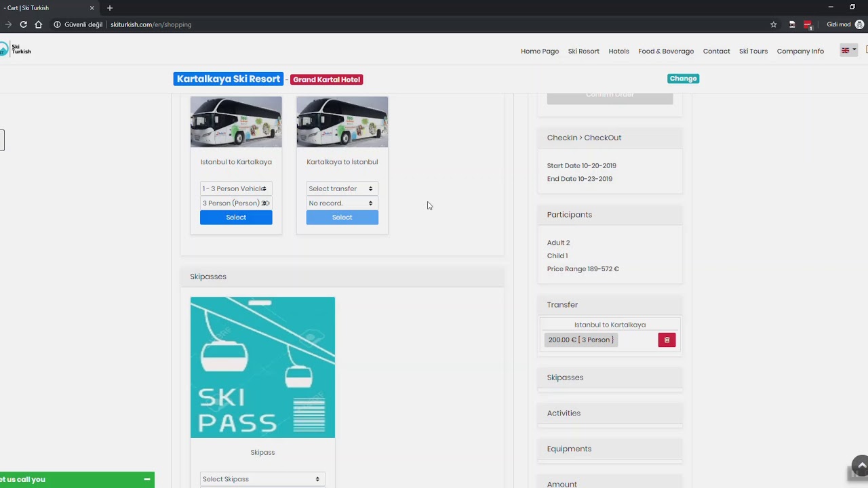
Task: Open the 3 Person (Person) dropdown
Action: [236, 203]
